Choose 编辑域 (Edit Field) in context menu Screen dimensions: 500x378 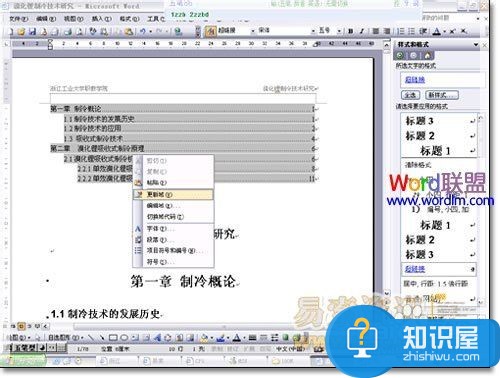173,206
